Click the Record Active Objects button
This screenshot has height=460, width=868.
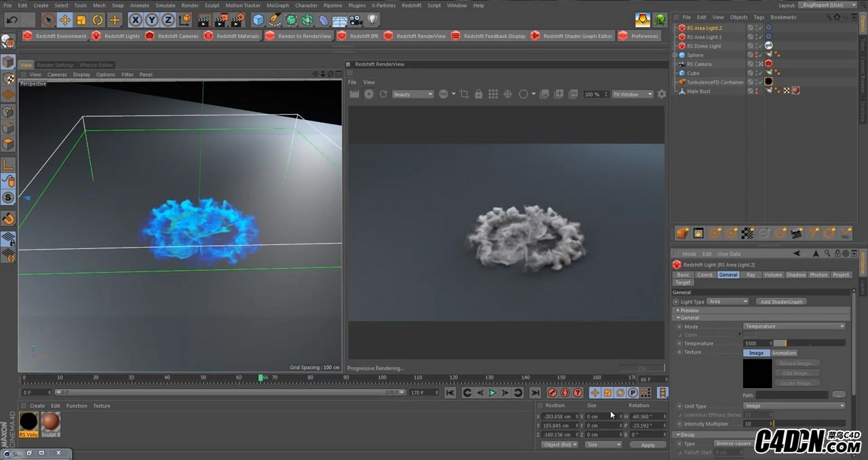552,393
